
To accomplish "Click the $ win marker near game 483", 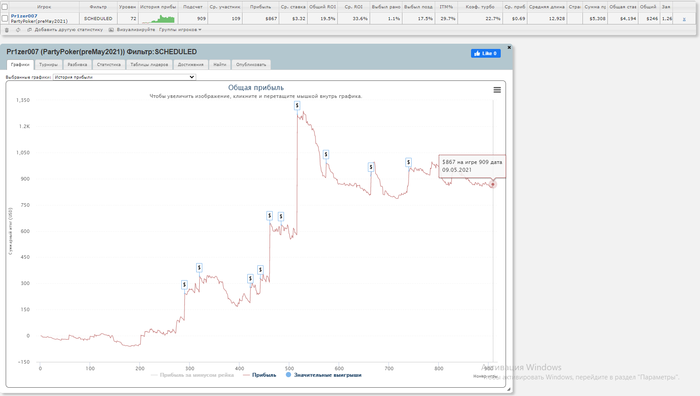I will click(281, 217).
